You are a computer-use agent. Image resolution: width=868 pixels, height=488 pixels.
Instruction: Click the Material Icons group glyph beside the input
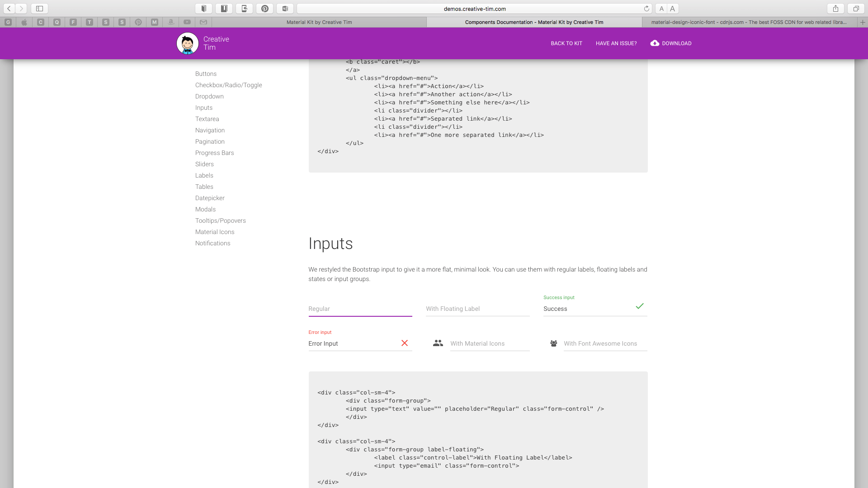click(438, 343)
